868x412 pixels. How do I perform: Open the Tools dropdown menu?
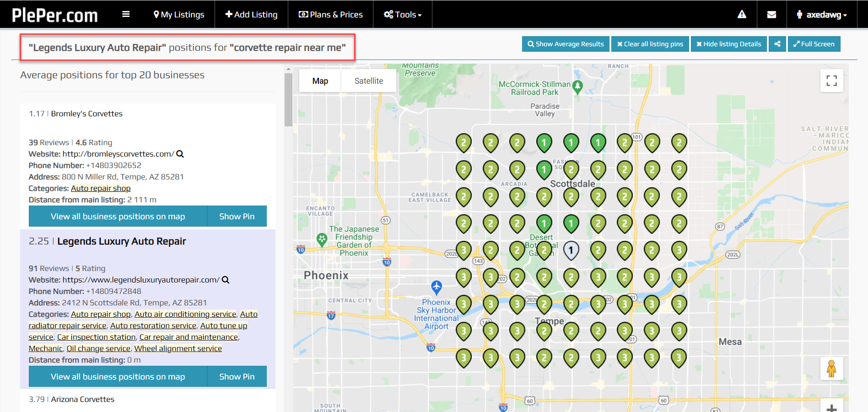(403, 15)
